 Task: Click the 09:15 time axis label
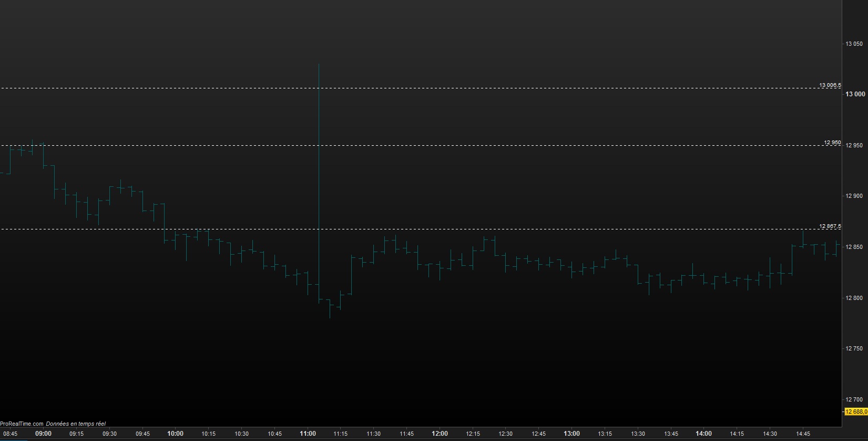click(x=76, y=434)
